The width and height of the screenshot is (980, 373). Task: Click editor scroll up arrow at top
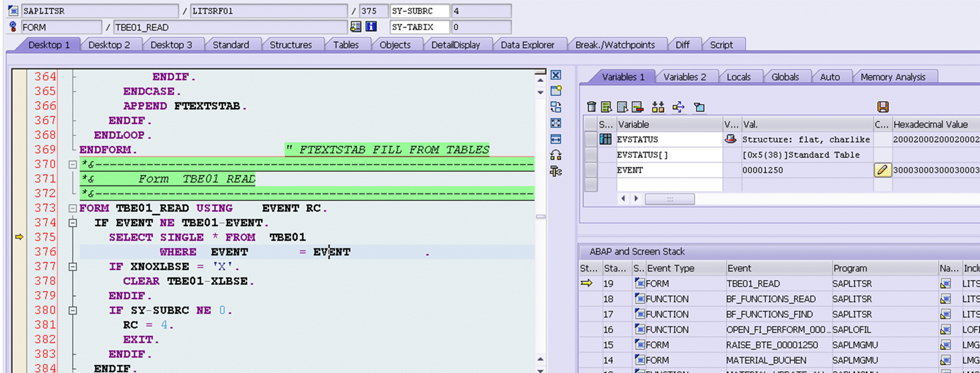click(x=540, y=80)
